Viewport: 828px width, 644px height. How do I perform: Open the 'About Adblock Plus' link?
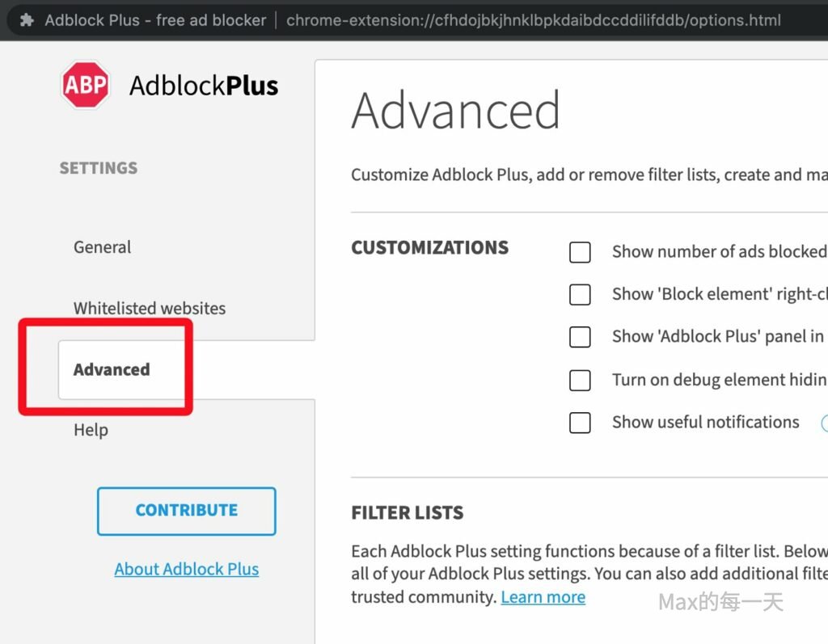(187, 569)
